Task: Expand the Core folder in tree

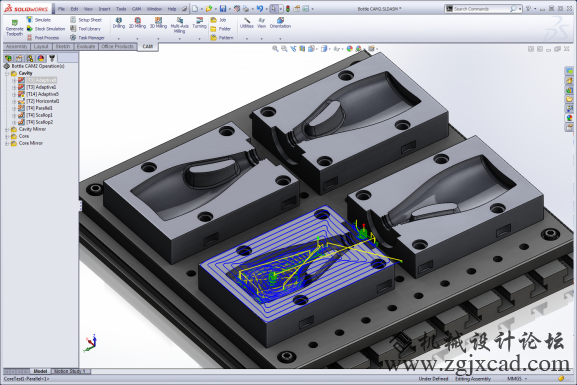Action: tap(7, 137)
